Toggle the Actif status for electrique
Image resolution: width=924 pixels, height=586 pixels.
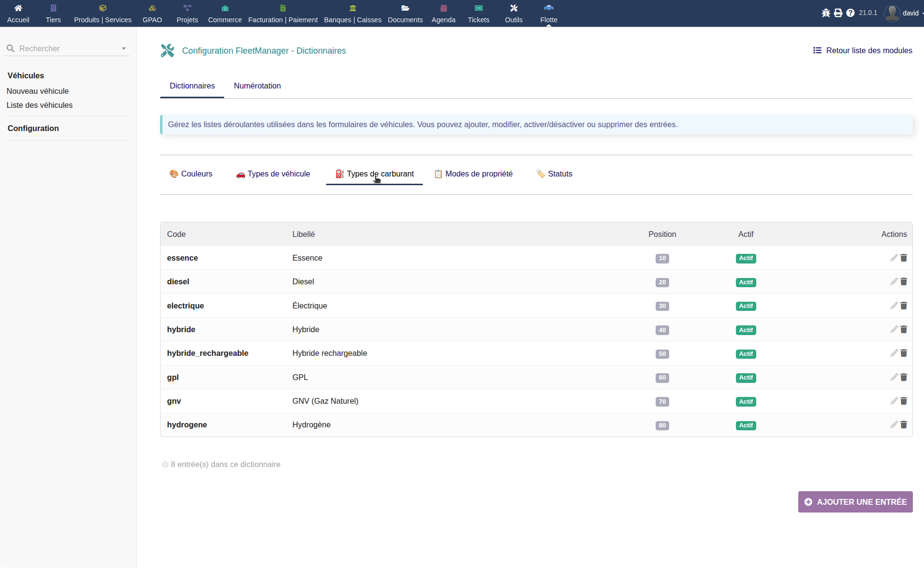(746, 306)
